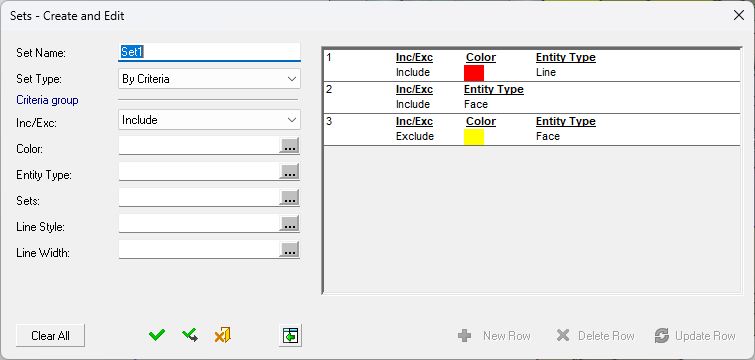The width and height of the screenshot is (755, 360).
Task: Open the Sets browse ellipsis button
Action: (289, 198)
